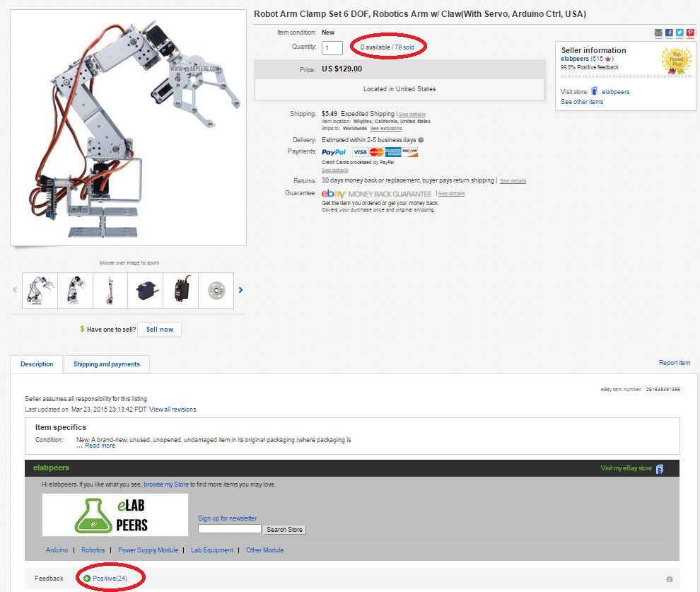The image size is (700, 592).
Task: Click the feedback info icon
Action: point(669,579)
